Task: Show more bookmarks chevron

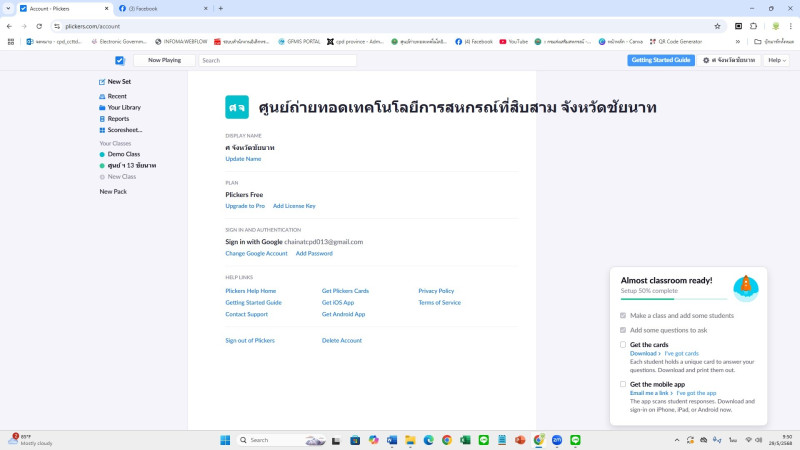Action: [738, 41]
